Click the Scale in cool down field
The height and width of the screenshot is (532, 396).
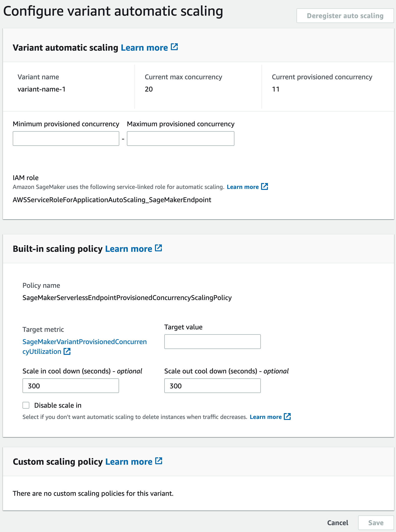click(x=70, y=386)
